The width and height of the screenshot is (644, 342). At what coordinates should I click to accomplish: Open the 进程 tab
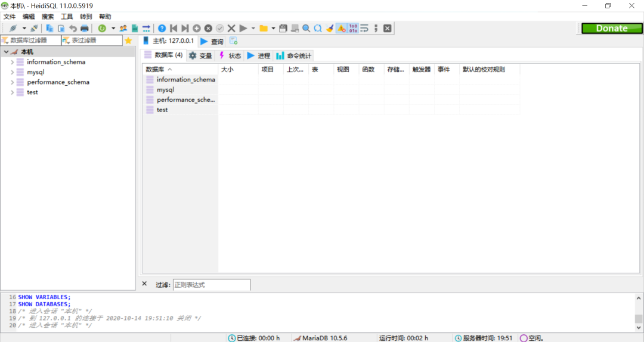(259, 56)
